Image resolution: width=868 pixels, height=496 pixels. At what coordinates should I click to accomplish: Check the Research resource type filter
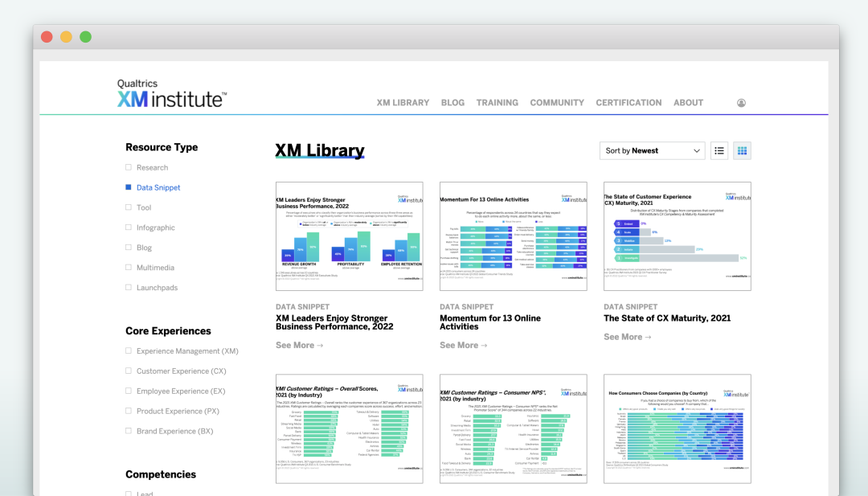(x=129, y=167)
